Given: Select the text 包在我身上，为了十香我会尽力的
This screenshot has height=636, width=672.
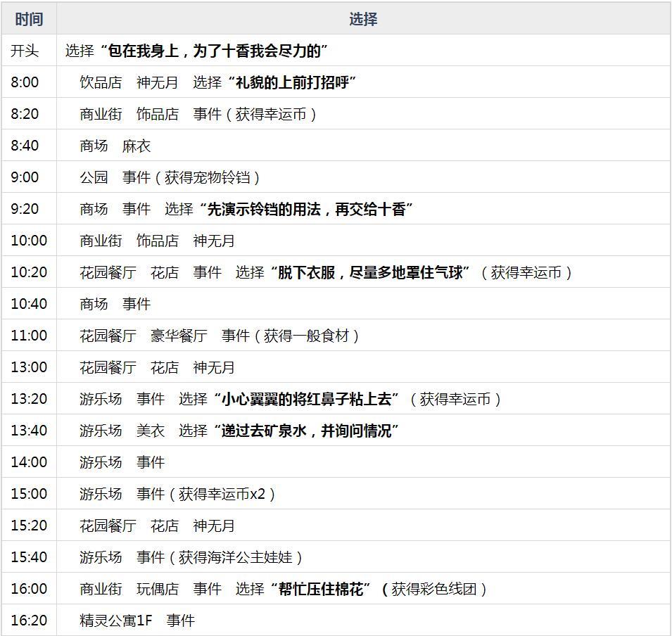Looking at the screenshot, I should (x=214, y=51).
